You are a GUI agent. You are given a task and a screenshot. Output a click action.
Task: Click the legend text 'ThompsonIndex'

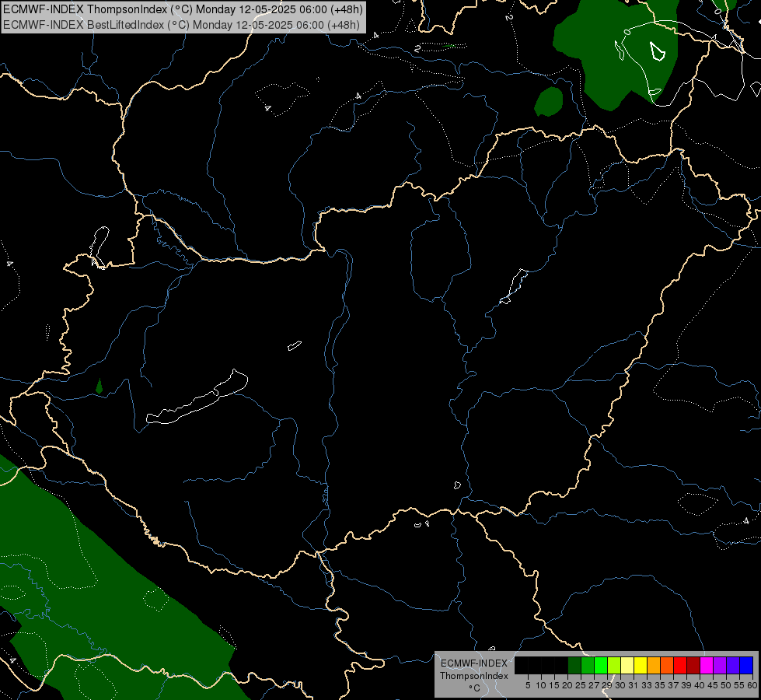click(474, 676)
